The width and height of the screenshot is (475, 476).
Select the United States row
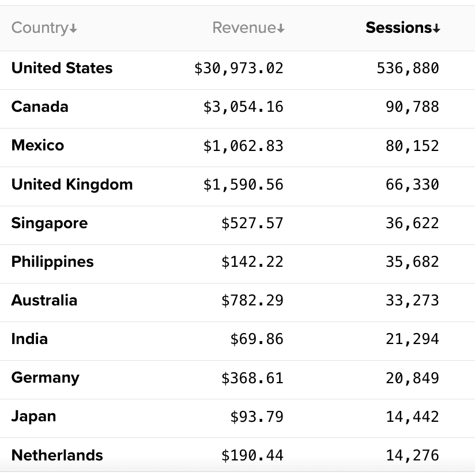point(62,68)
